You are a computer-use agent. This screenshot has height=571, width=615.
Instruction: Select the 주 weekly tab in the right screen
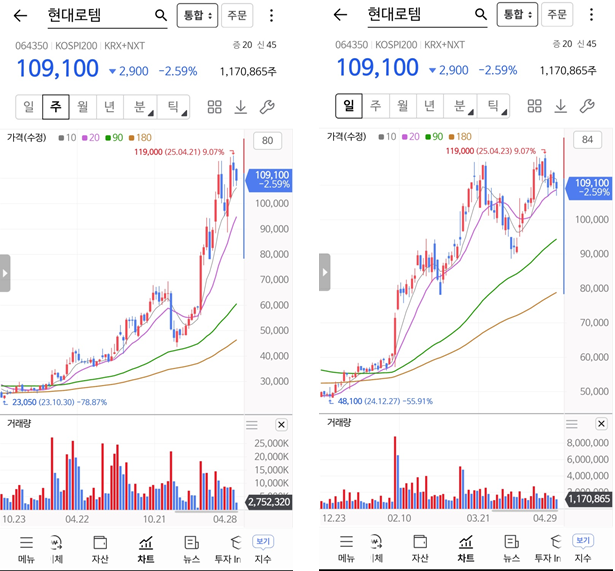(376, 106)
